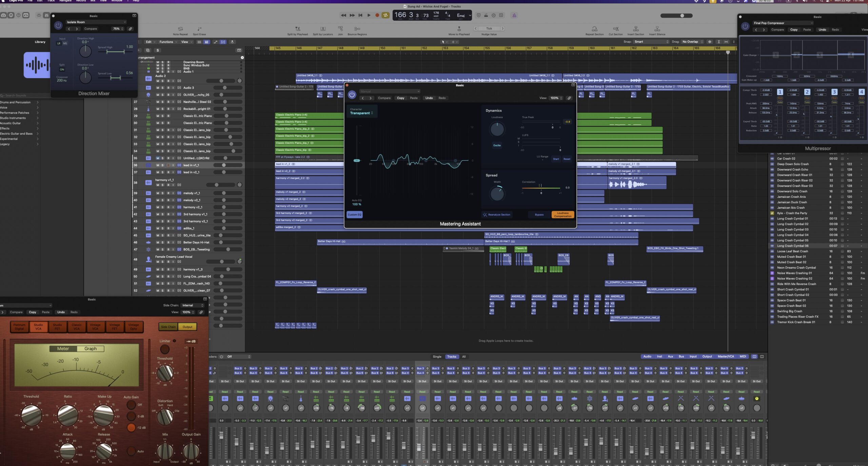
Task: Click the Spread High slider
Action: point(115,52)
